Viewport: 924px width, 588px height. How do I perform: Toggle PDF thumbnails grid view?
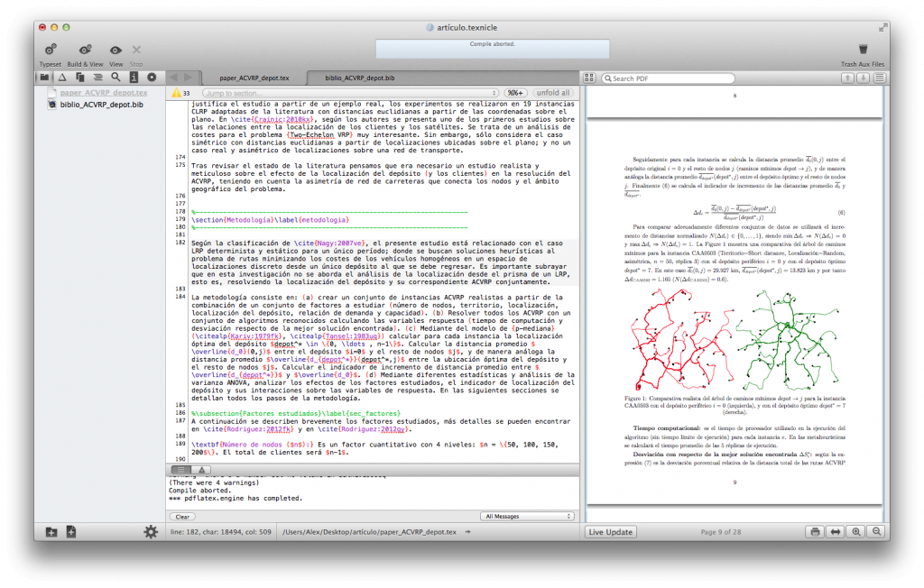(589, 78)
